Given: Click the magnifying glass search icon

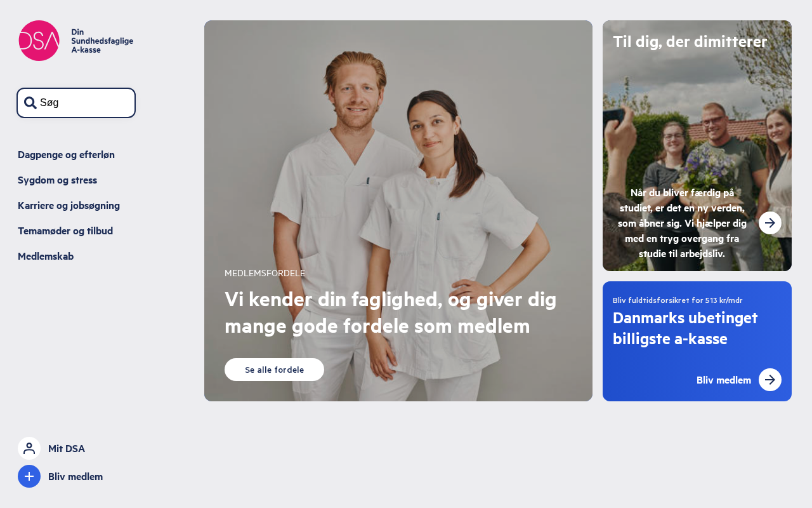Looking at the screenshot, I should coord(30,103).
